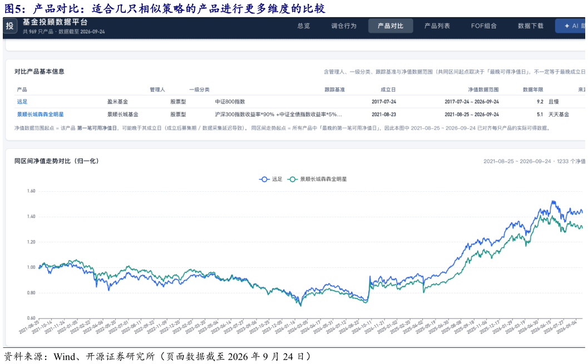Open the 总览 tab
Image resolution: width=588 pixels, height=364 pixels.
point(304,26)
